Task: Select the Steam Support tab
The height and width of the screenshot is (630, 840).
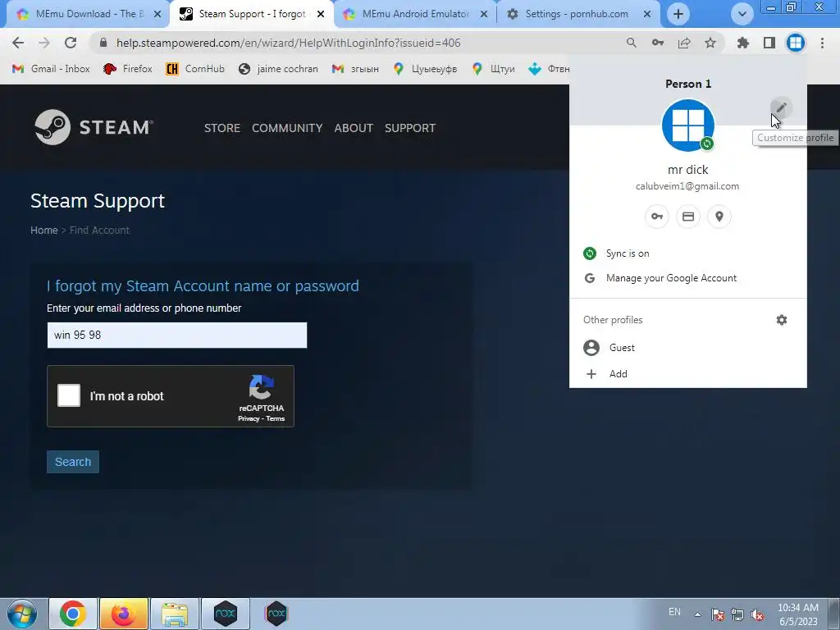Action: [251, 14]
